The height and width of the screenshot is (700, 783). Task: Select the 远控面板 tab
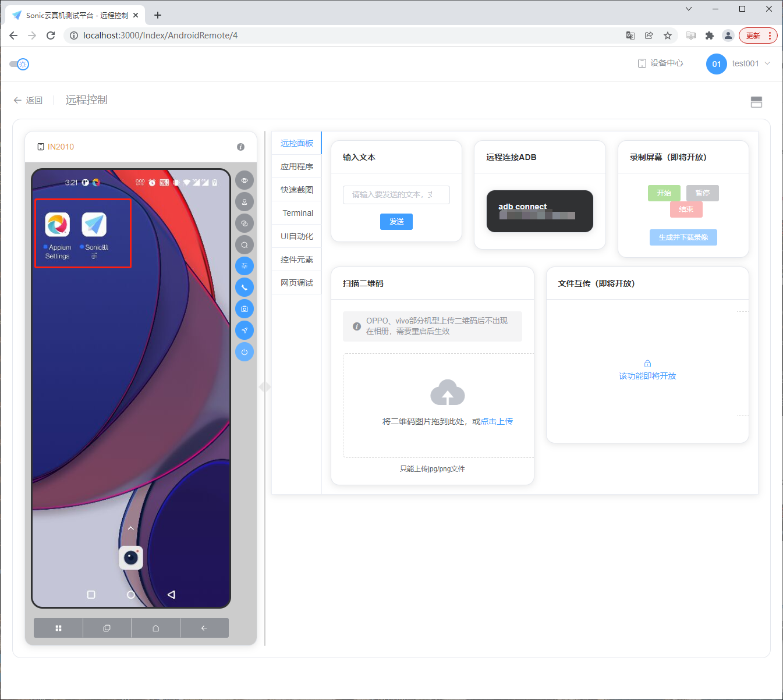[x=297, y=143]
